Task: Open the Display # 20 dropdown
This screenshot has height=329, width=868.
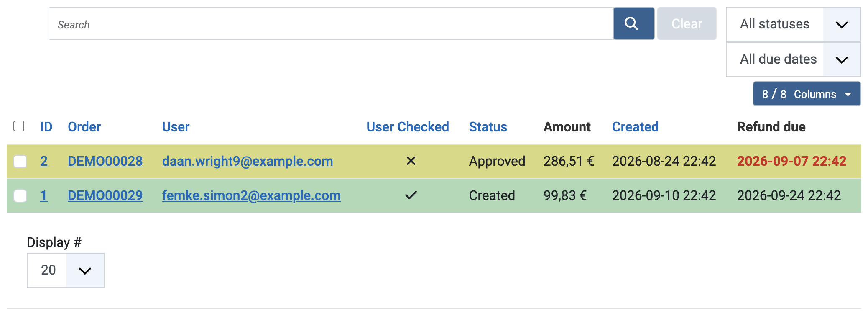Action: click(x=66, y=270)
